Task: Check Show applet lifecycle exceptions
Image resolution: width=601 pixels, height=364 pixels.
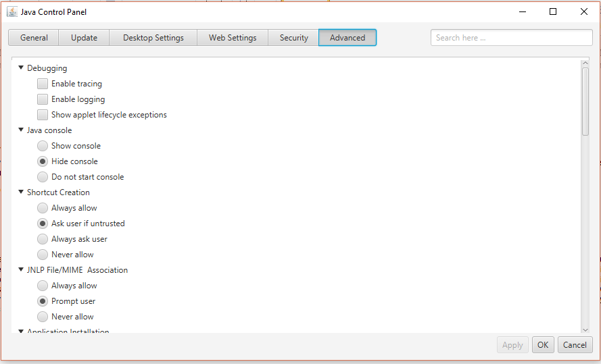Action: pos(43,114)
